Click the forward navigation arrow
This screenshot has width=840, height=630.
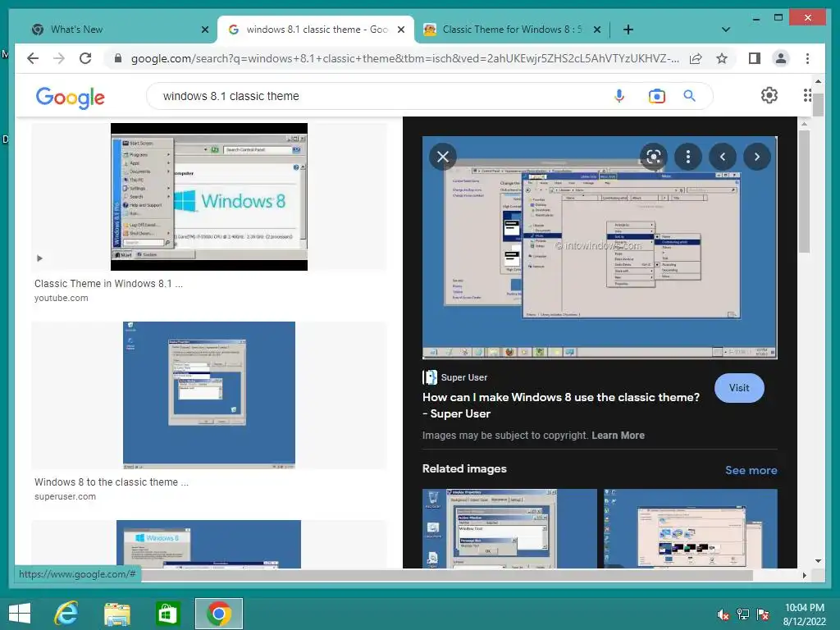[x=59, y=58]
